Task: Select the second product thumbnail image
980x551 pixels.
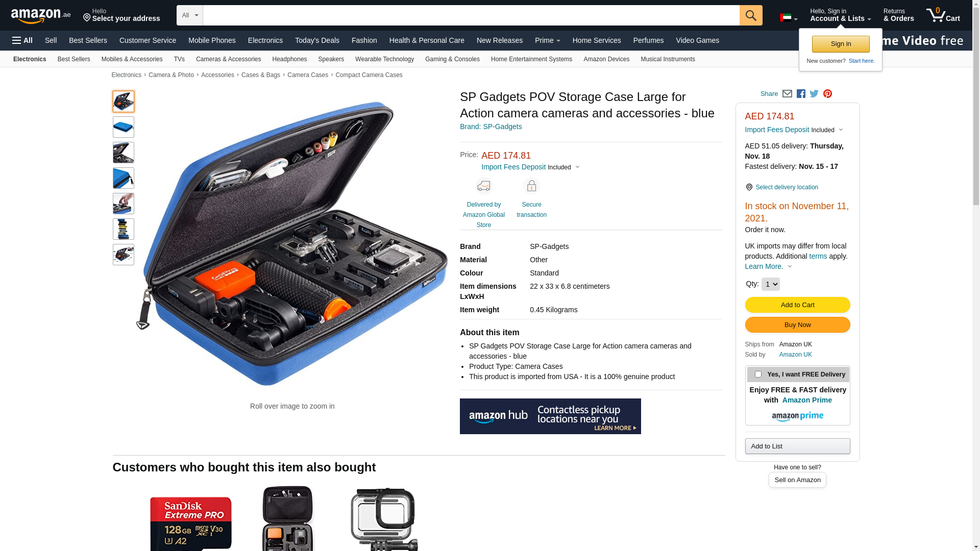Action: click(x=124, y=127)
